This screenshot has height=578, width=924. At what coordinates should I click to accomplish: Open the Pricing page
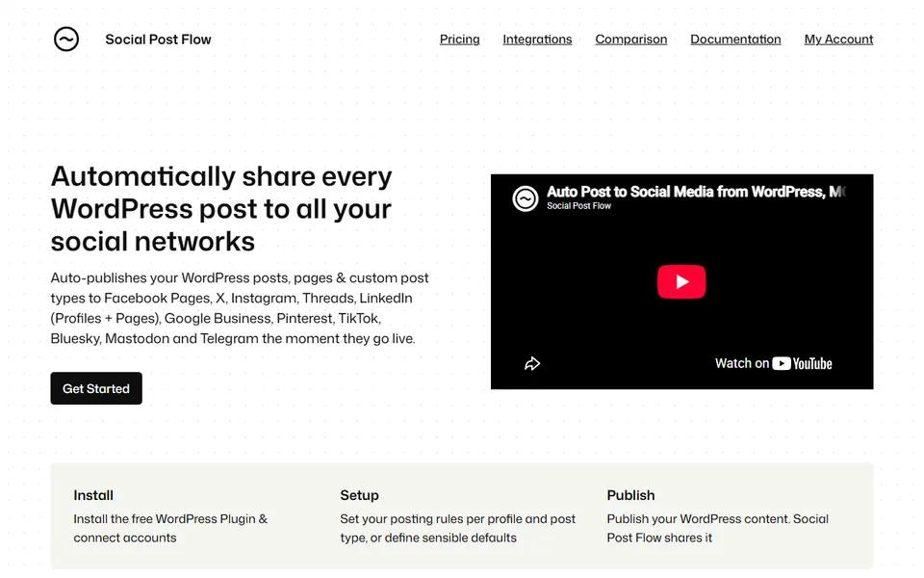coord(460,39)
